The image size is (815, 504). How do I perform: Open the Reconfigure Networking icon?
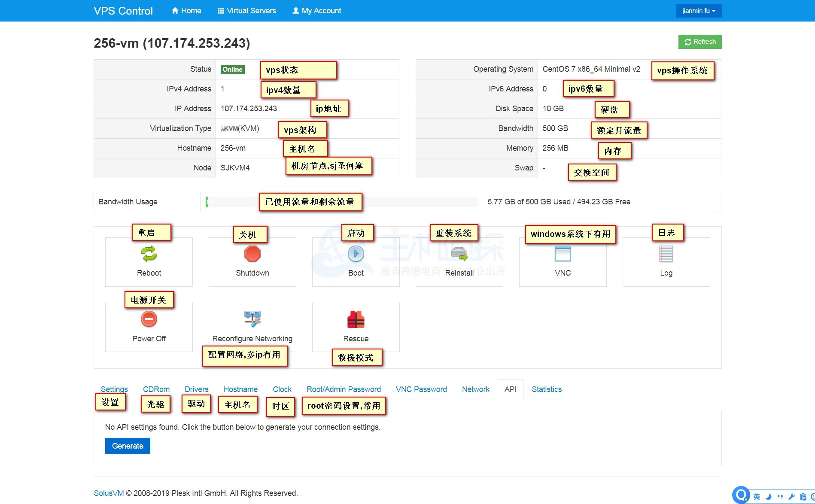[252, 319]
